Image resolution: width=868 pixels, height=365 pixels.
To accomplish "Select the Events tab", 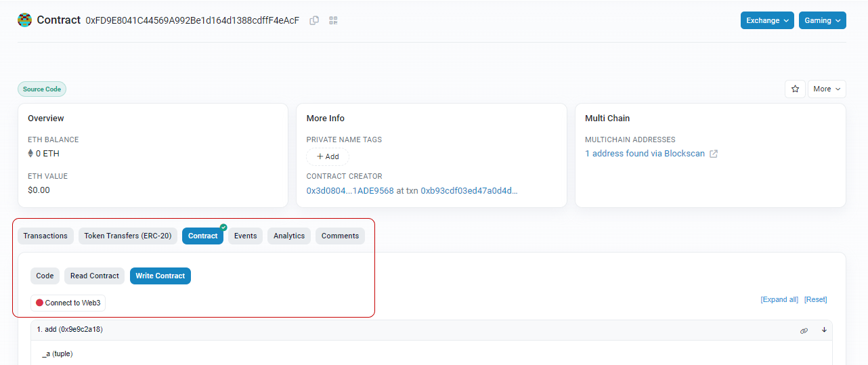I will click(x=245, y=236).
